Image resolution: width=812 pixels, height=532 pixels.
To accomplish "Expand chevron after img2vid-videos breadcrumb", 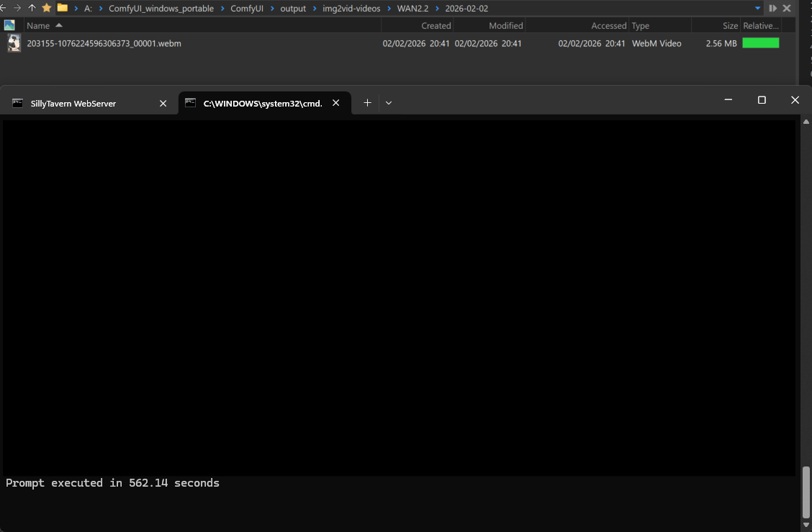I will pyautogui.click(x=389, y=9).
